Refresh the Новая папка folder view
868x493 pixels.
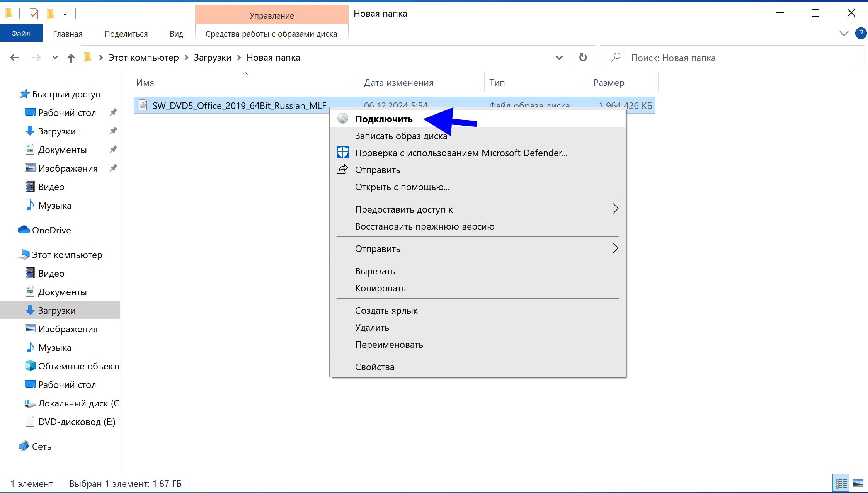click(x=583, y=58)
